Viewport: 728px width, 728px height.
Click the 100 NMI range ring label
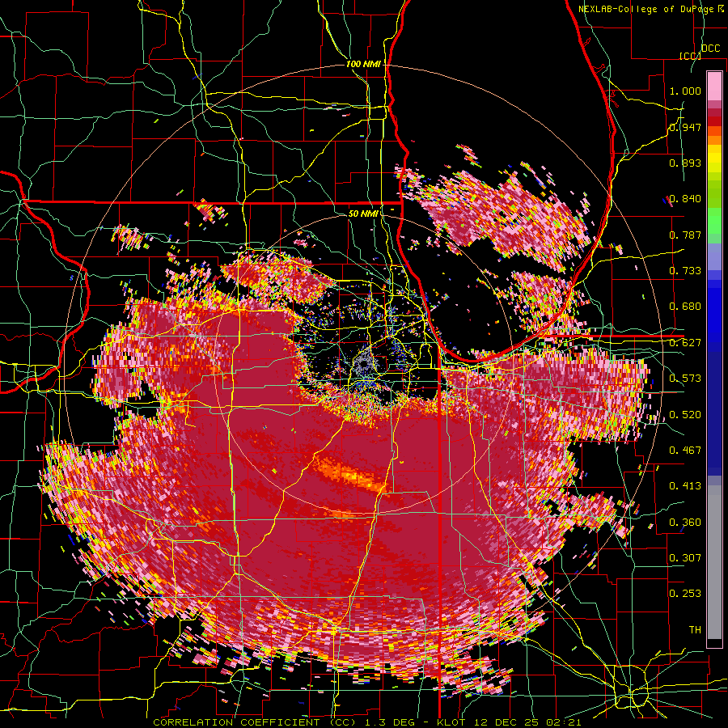[363, 64]
